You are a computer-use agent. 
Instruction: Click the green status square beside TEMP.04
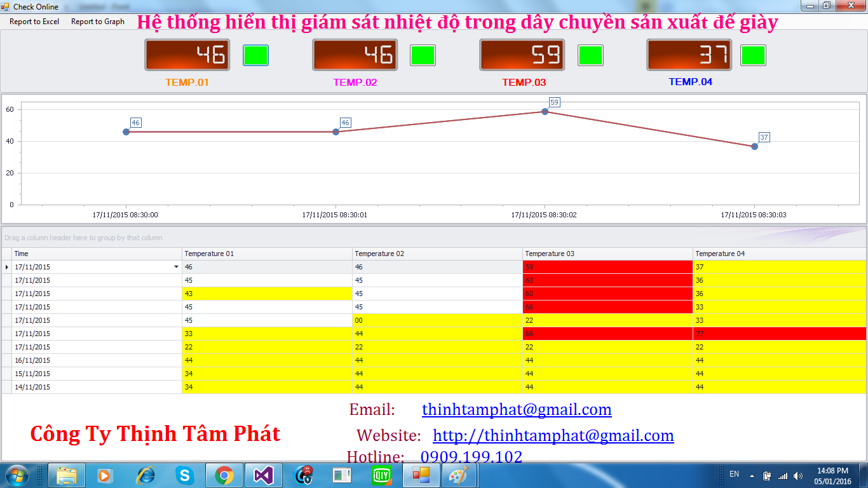pos(753,55)
